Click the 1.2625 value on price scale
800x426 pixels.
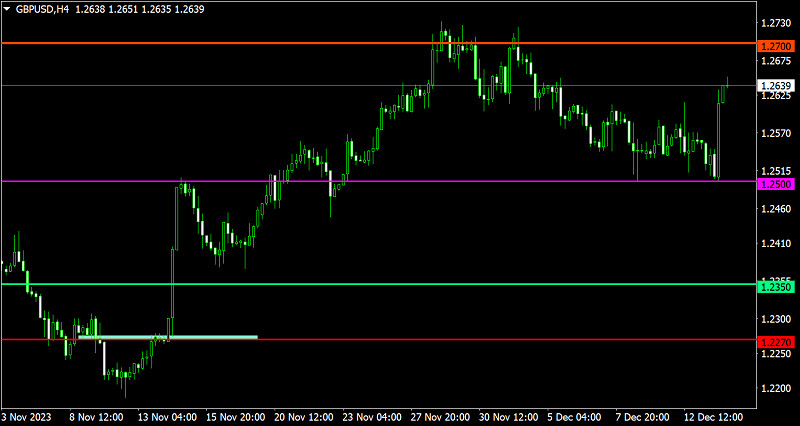[776, 95]
